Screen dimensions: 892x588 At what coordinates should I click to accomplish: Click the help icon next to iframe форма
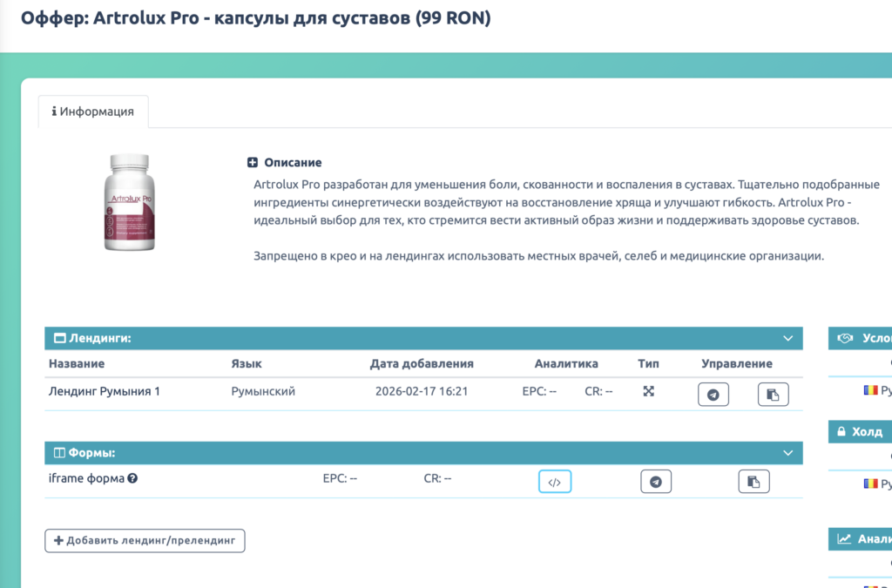pyautogui.click(x=132, y=478)
